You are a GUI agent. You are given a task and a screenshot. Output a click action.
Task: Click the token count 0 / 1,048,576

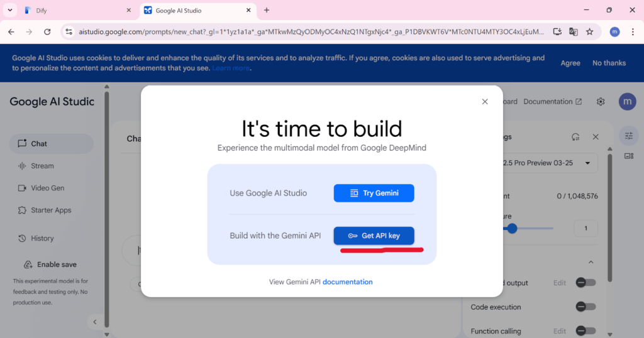(577, 196)
